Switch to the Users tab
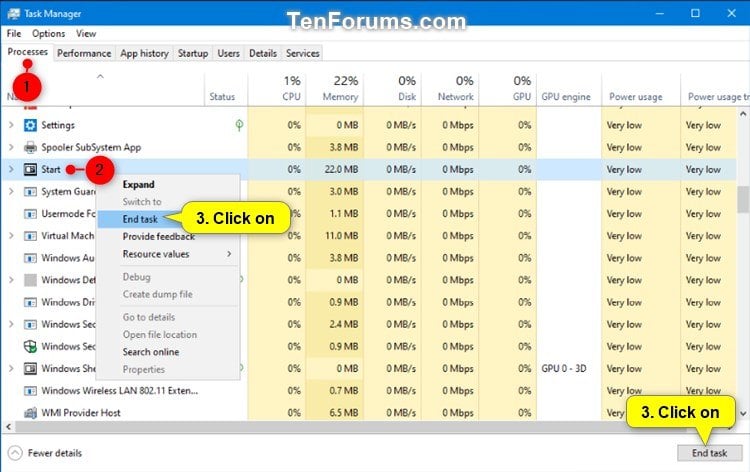The width and height of the screenshot is (750, 472). pos(229,53)
